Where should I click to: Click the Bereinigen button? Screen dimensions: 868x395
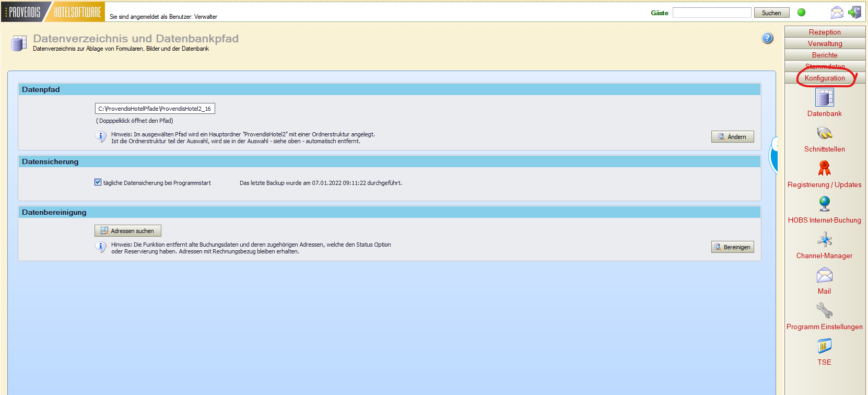tap(732, 247)
